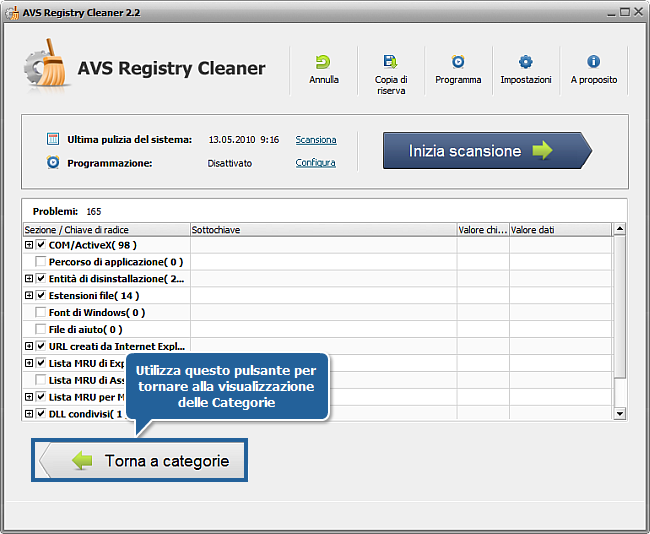Click the Valore dati column header
This screenshot has width=650, height=534.
[x=560, y=230]
